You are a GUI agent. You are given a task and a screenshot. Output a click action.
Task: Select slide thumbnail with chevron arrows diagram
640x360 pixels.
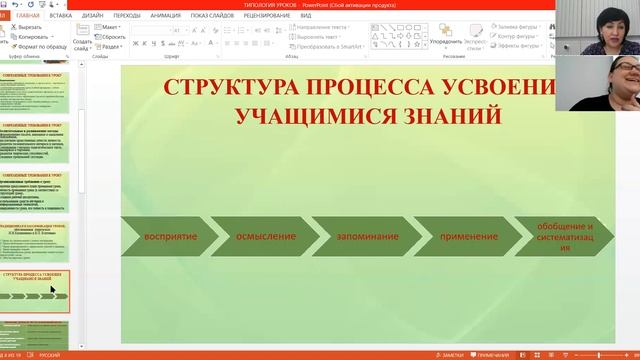[x=34, y=291]
